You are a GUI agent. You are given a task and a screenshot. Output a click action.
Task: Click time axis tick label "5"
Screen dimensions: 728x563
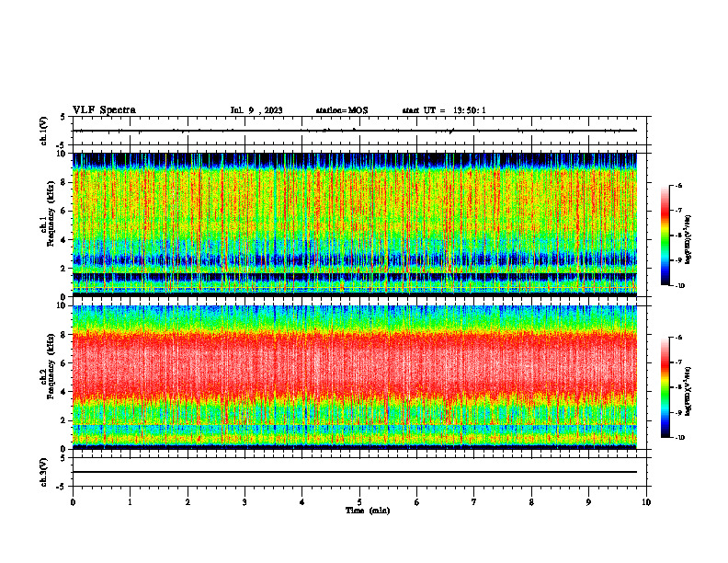coord(359,502)
